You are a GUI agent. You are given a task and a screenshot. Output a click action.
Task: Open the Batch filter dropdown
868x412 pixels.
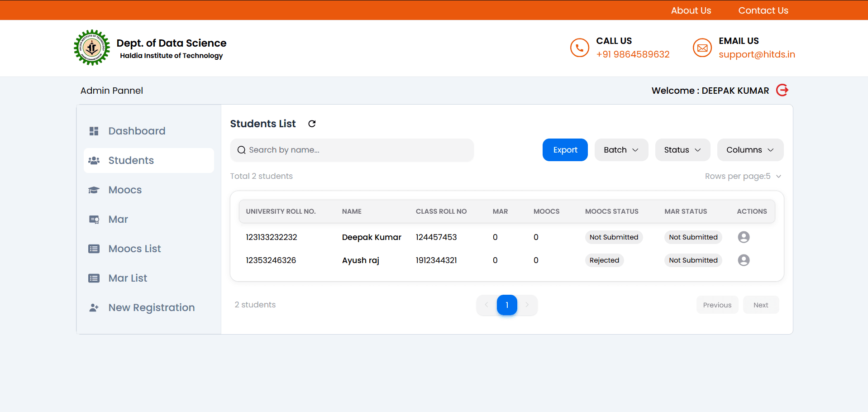pyautogui.click(x=621, y=150)
